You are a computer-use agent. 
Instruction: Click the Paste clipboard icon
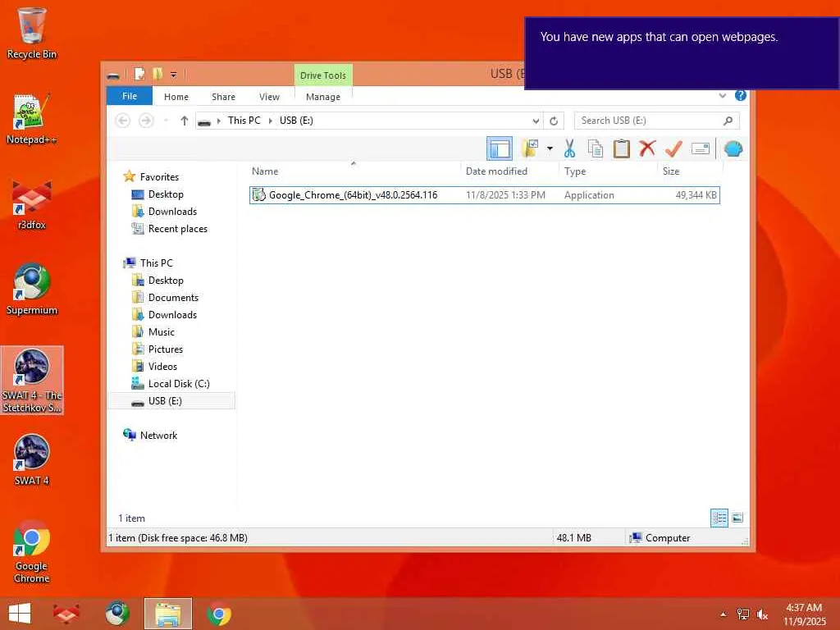coord(622,148)
